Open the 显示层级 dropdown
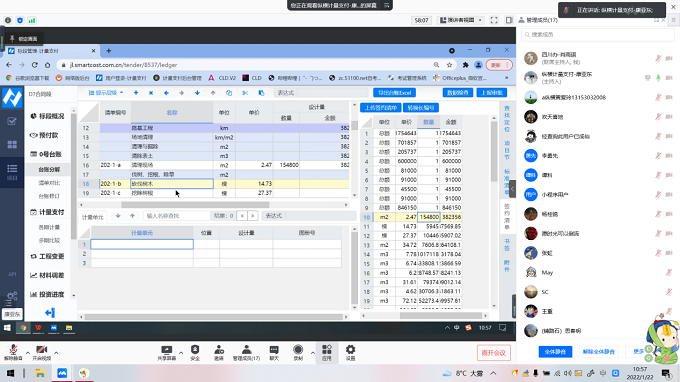Screen dimensions: 680x382 (106, 93)
